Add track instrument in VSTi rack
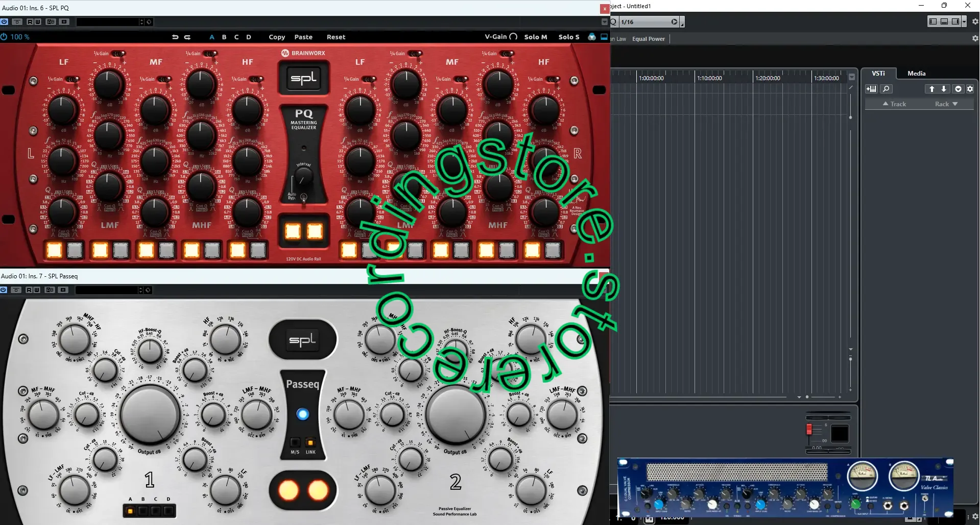Screen dimensions: 980x525 tap(871, 89)
